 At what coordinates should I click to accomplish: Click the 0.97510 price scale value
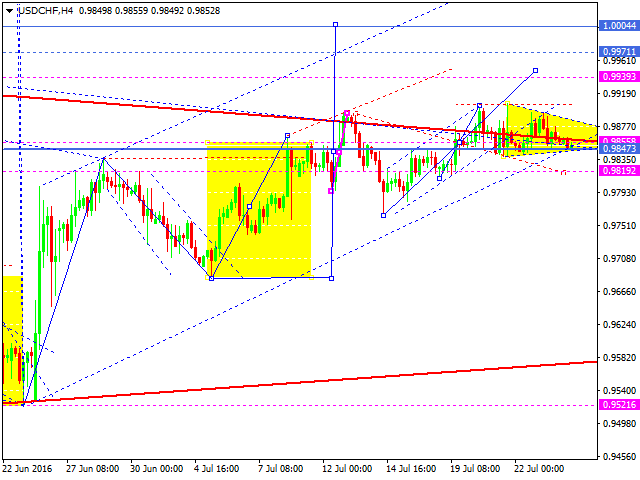tap(620, 226)
